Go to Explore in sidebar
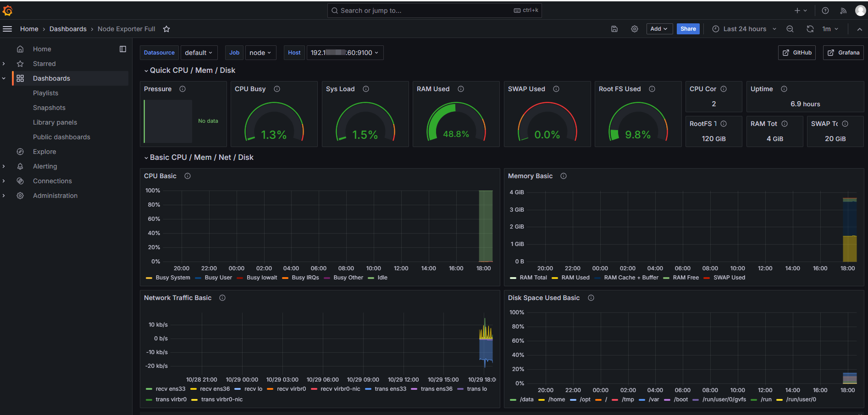This screenshot has height=415, width=868. pyautogui.click(x=44, y=152)
